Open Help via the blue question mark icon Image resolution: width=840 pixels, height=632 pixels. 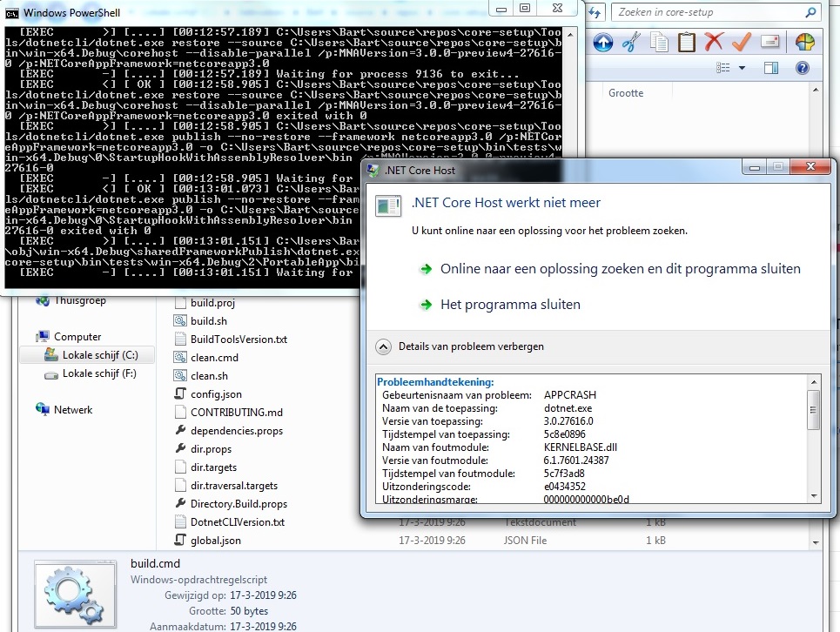pyautogui.click(x=802, y=68)
